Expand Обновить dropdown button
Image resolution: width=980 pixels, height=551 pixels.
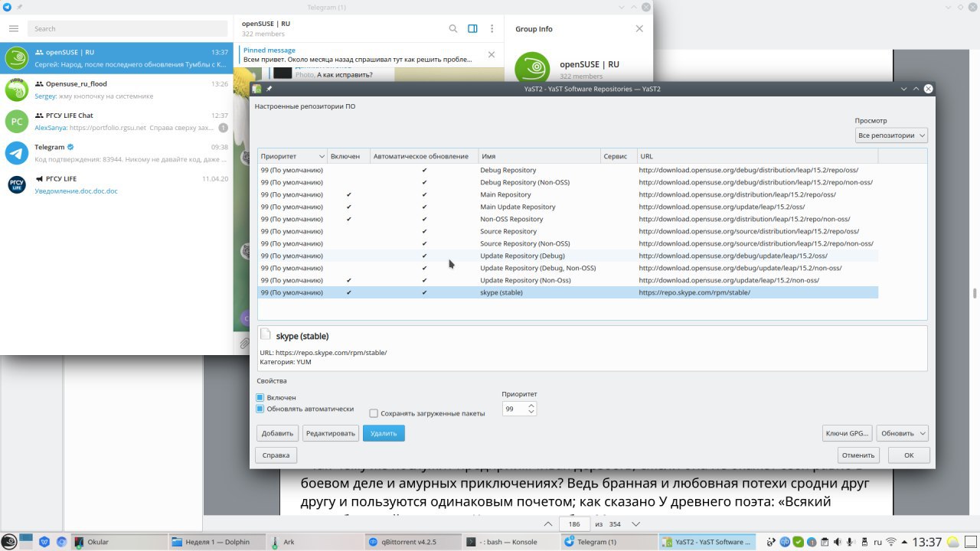click(902, 433)
